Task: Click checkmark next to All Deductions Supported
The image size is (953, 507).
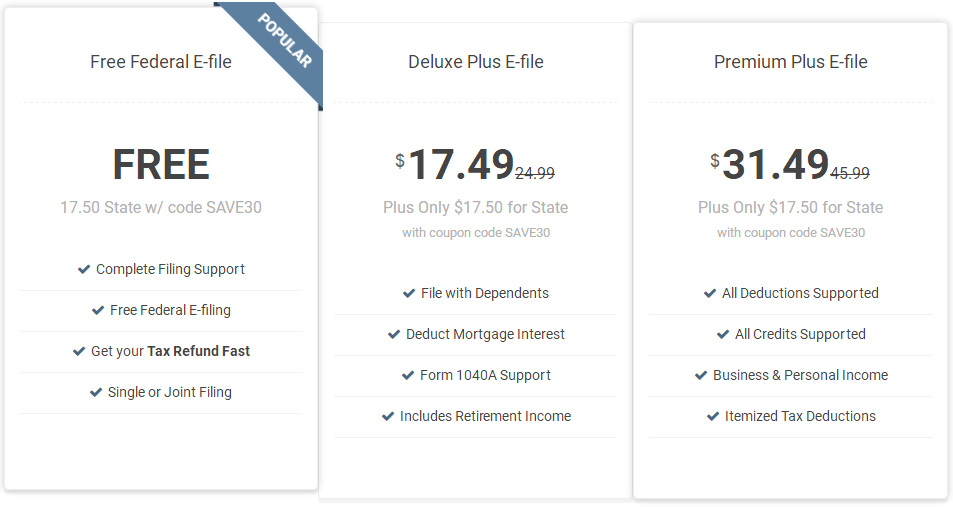Action: click(710, 293)
